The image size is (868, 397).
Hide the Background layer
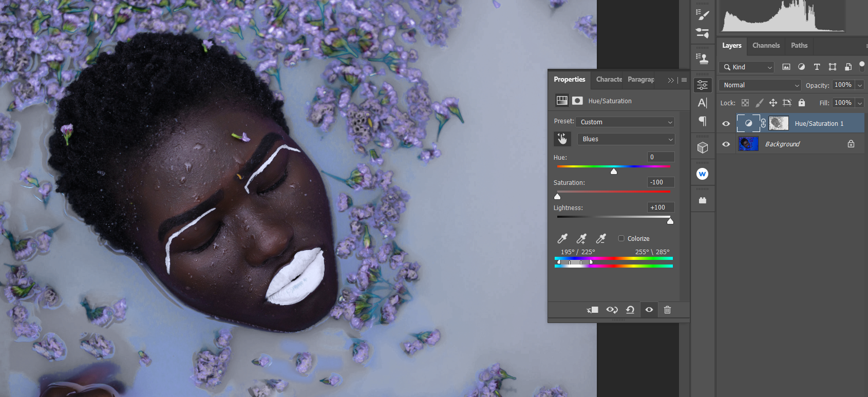pos(726,144)
